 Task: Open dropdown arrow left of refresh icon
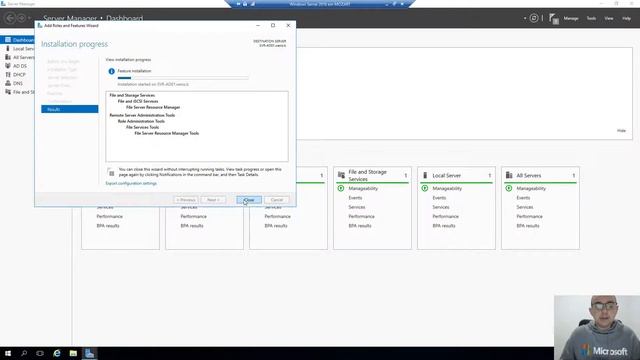525,18
